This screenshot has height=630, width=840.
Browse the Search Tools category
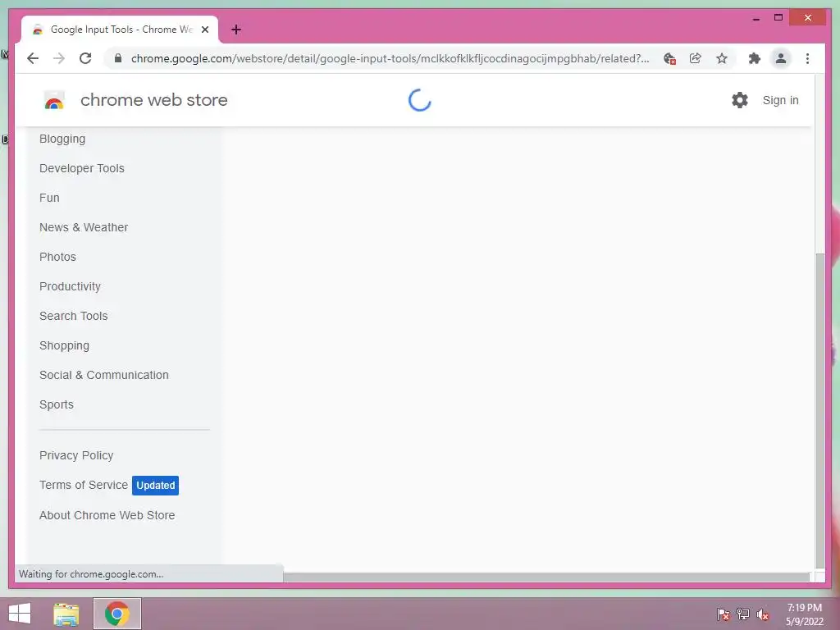click(x=73, y=316)
